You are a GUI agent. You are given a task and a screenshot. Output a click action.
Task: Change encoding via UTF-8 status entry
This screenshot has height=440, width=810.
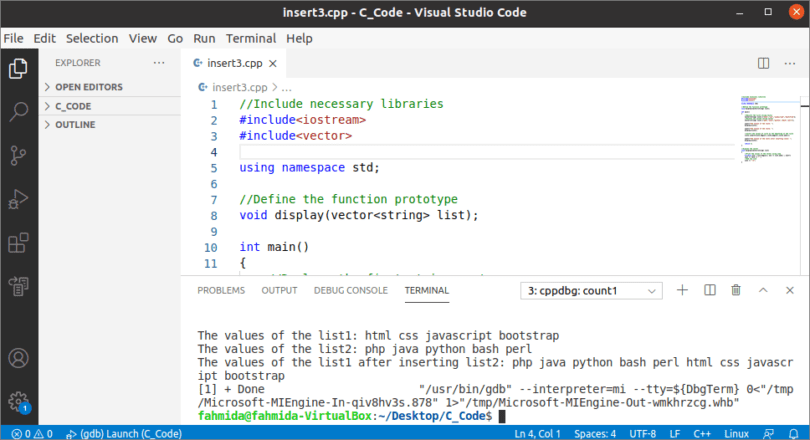[643, 434]
